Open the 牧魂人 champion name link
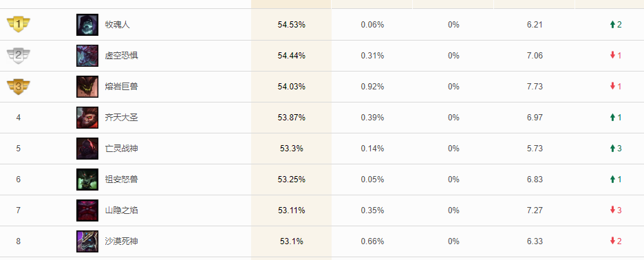 (117, 25)
